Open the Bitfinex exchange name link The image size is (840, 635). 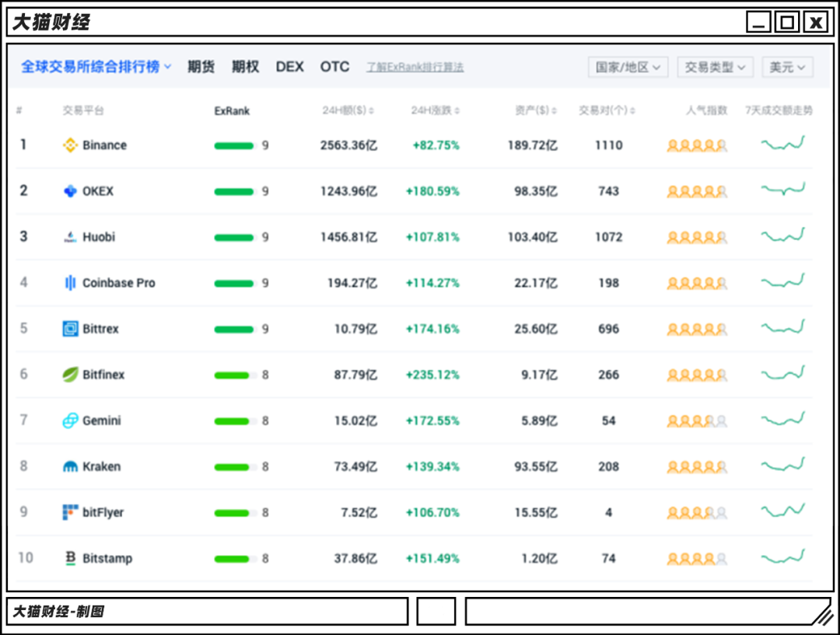coord(103,375)
